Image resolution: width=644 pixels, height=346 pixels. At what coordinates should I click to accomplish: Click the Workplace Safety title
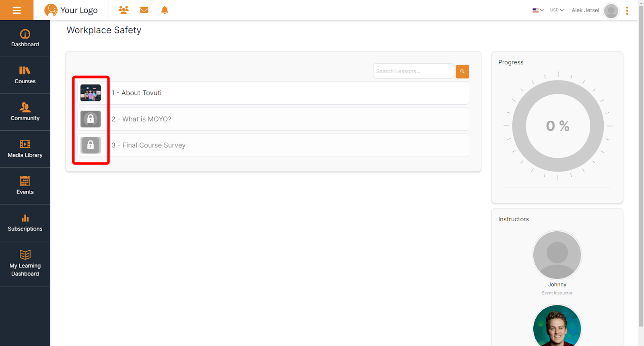(x=104, y=30)
